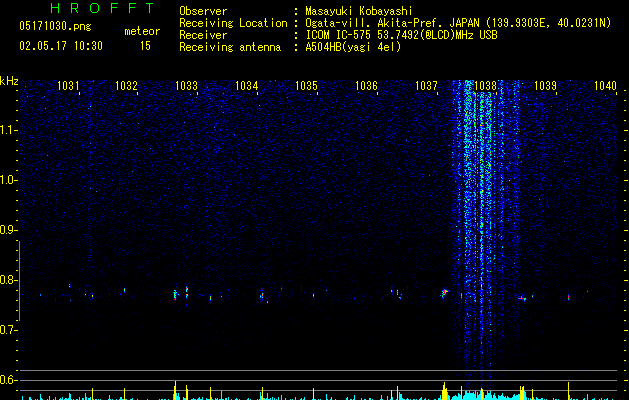Screen dimensions: 629x400
Task: Click the 1039 time axis label
Action: 546,86
